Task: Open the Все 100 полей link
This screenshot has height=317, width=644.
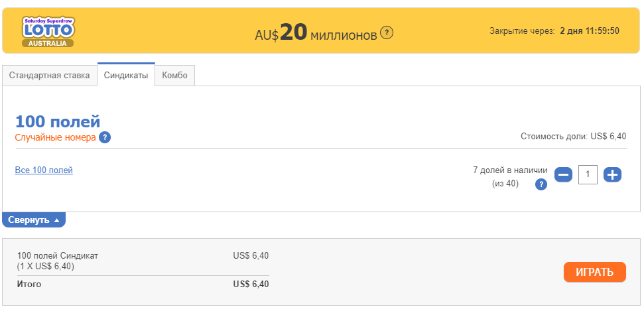Action: [x=44, y=170]
